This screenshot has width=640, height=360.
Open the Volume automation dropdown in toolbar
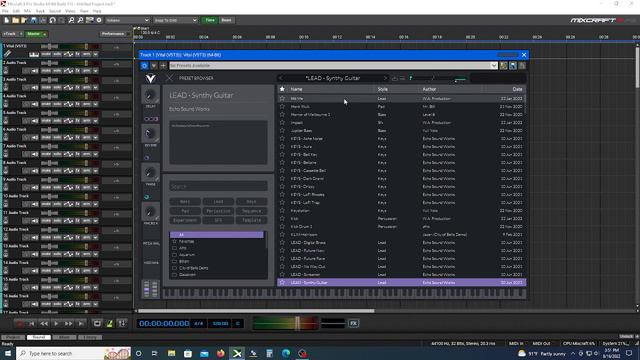(127, 20)
